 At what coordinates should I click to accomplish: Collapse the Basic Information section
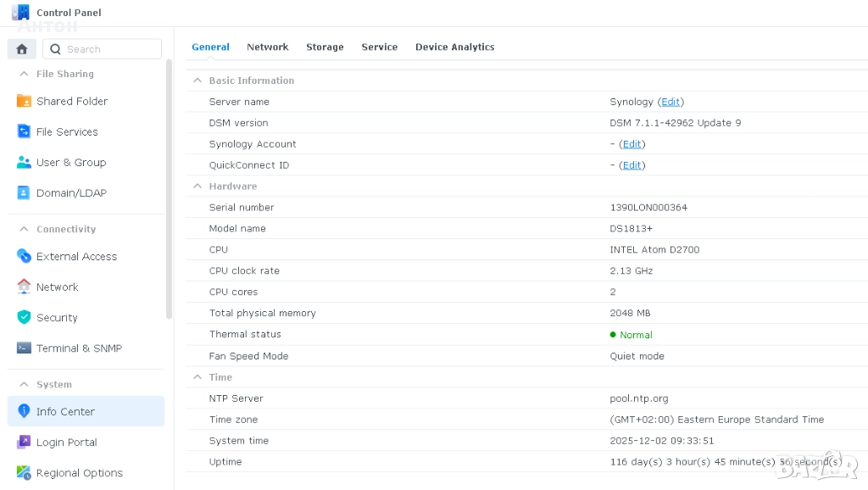pyautogui.click(x=198, y=81)
